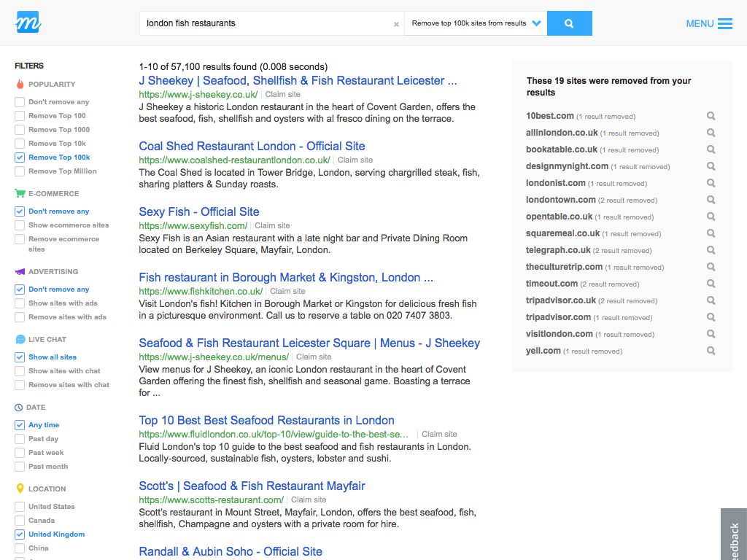Open the hamburger MENU
The image size is (747, 560).
click(x=709, y=24)
